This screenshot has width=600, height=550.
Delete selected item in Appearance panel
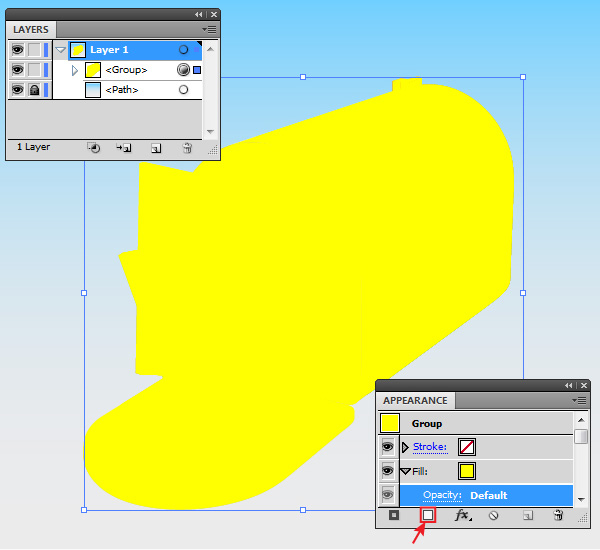[558, 515]
